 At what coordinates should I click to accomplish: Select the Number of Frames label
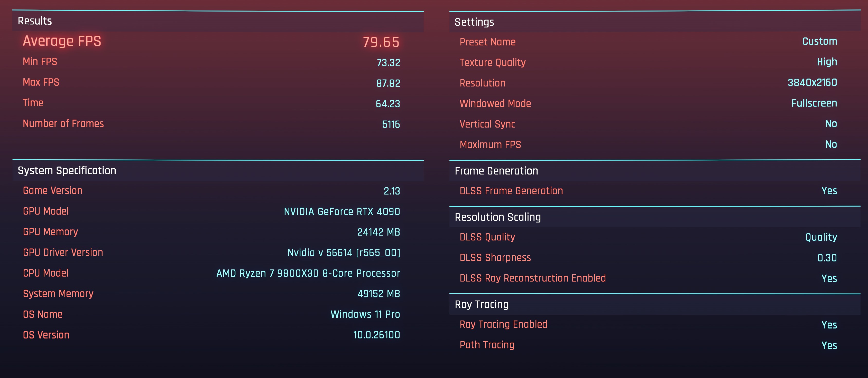click(x=63, y=123)
